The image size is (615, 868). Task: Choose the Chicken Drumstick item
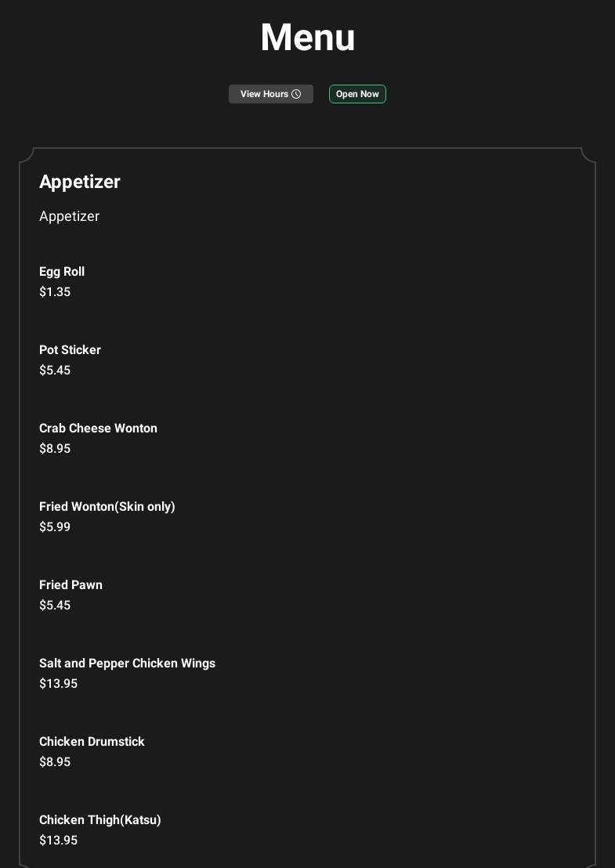(x=92, y=742)
